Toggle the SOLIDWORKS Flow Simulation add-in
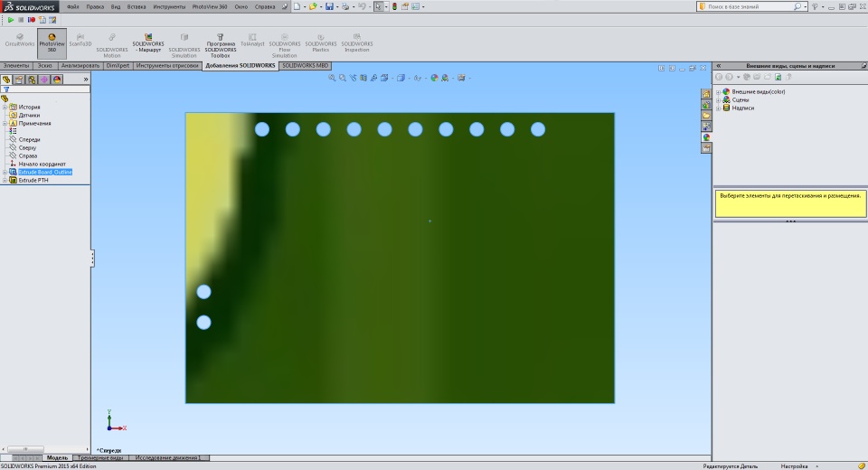 click(285, 45)
